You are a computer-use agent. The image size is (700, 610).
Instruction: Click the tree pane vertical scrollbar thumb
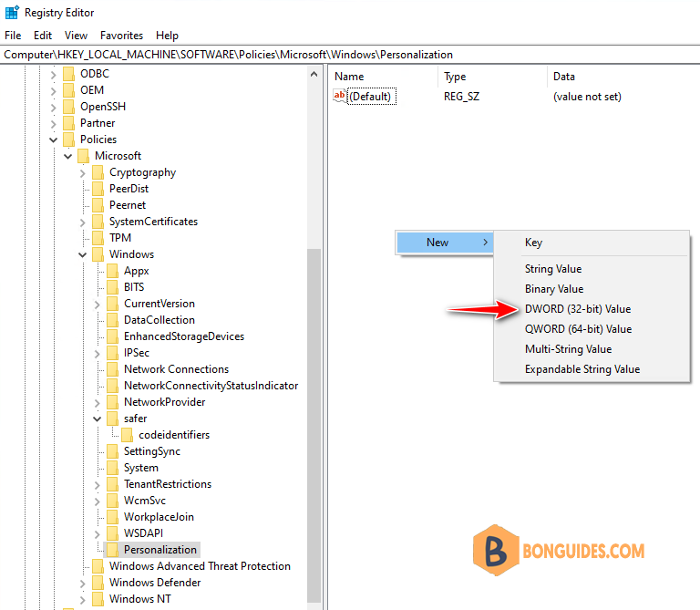pos(314,425)
